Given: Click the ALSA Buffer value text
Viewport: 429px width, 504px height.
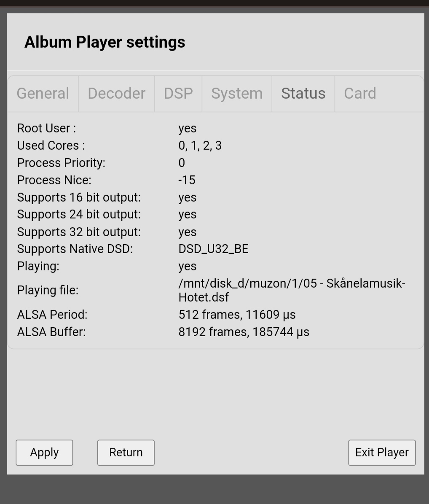Looking at the screenshot, I should tap(244, 332).
